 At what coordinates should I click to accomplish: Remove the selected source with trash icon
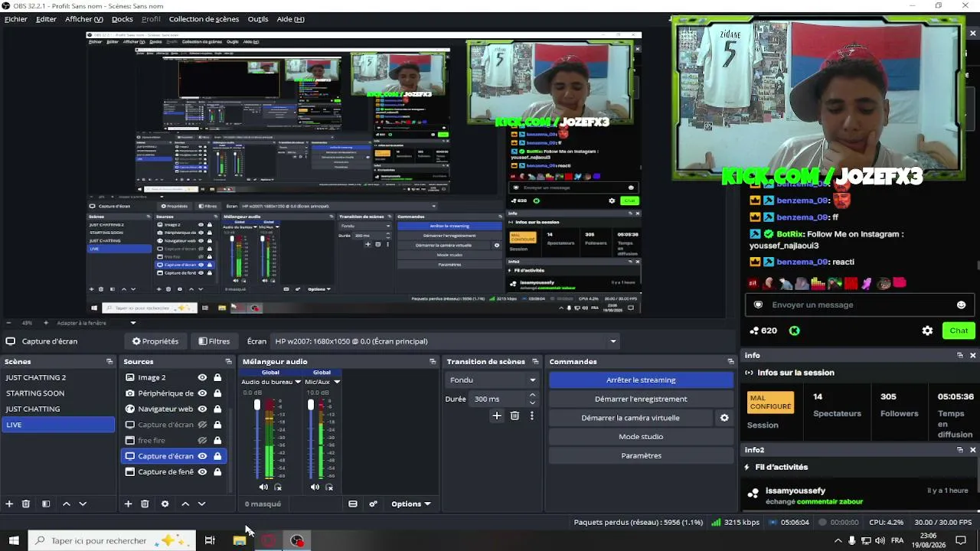[x=145, y=504]
